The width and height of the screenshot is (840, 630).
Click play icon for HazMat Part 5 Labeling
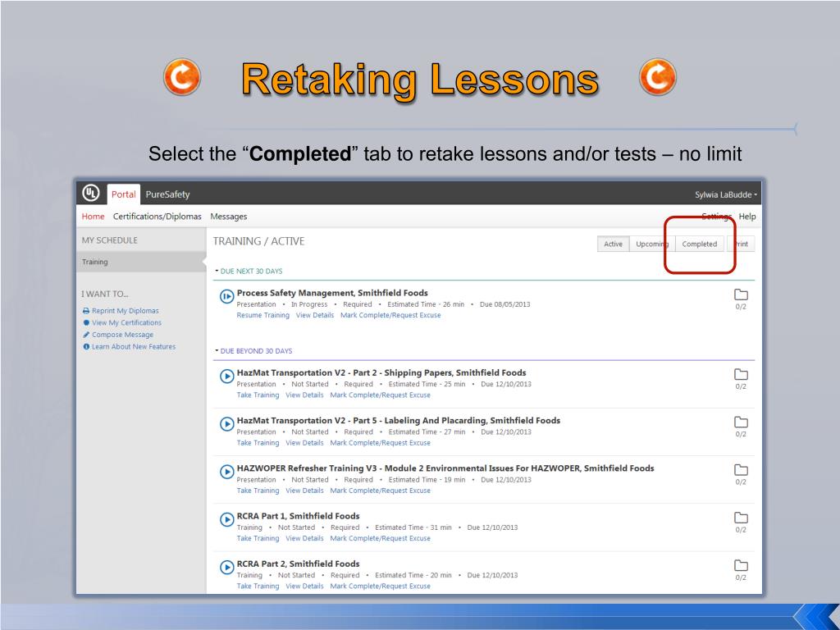pyautogui.click(x=226, y=424)
